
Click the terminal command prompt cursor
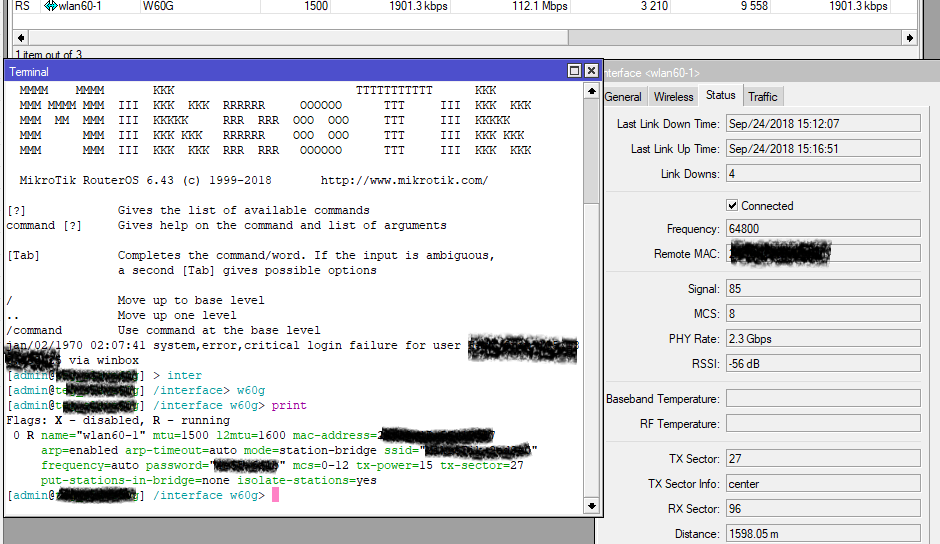[276, 495]
